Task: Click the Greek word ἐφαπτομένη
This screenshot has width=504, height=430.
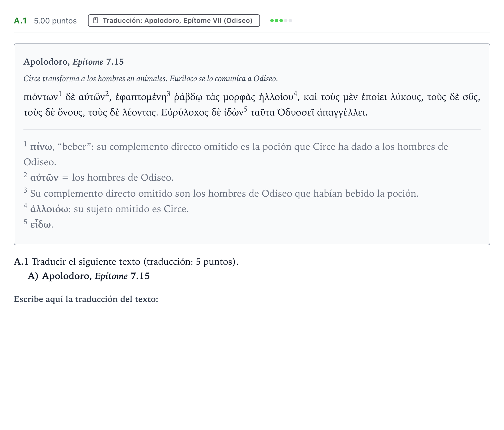Action: click(x=141, y=97)
